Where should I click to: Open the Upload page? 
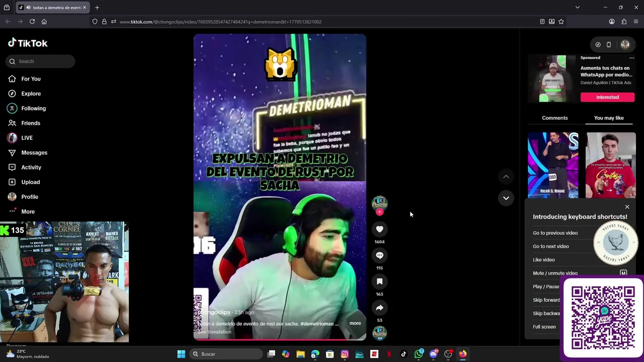(x=30, y=182)
